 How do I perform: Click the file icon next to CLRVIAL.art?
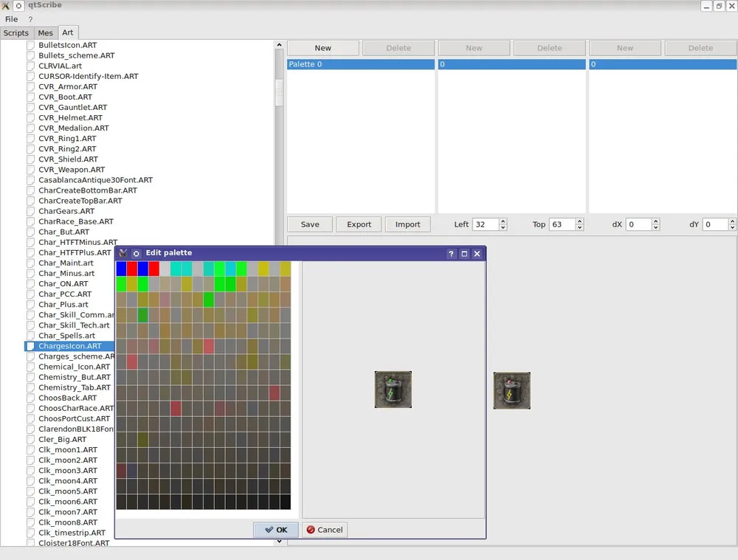(x=31, y=66)
